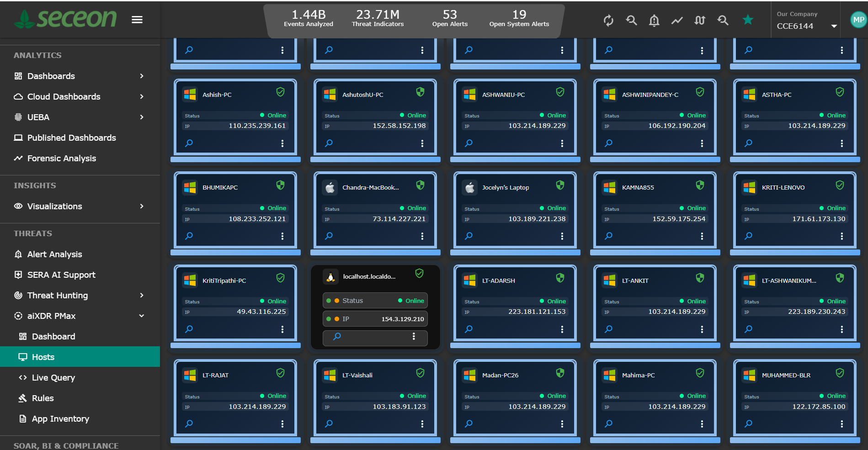Open three-dot menu on KAMNA855 card
The height and width of the screenshot is (450, 868).
pyautogui.click(x=702, y=236)
